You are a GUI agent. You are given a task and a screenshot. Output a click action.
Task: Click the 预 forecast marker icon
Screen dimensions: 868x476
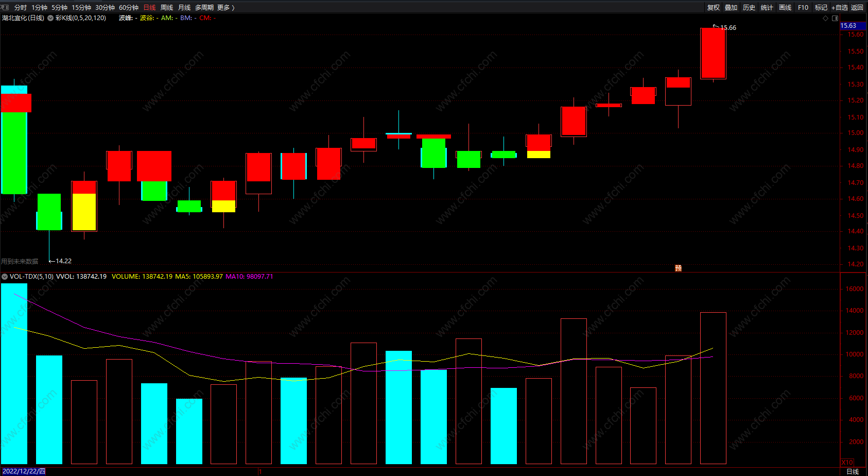(678, 268)
